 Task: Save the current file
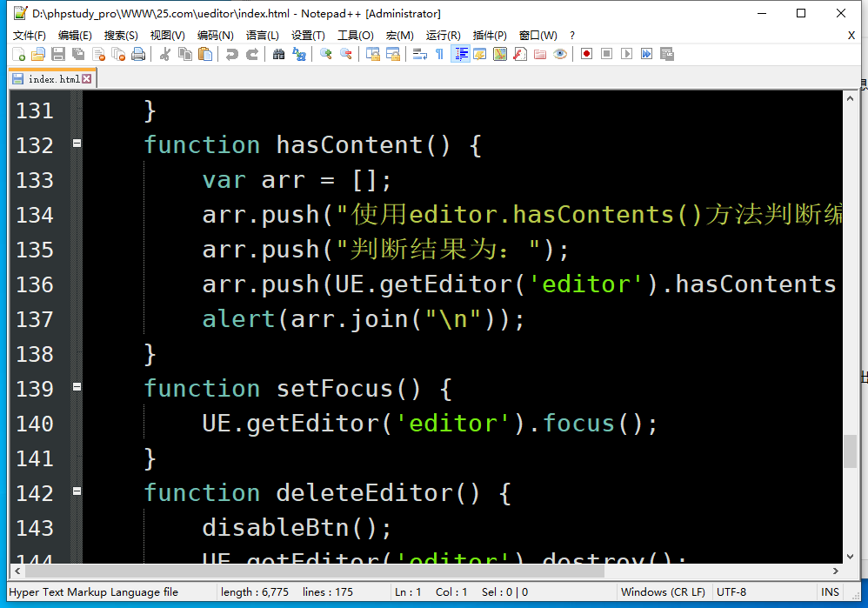[57, 54]
